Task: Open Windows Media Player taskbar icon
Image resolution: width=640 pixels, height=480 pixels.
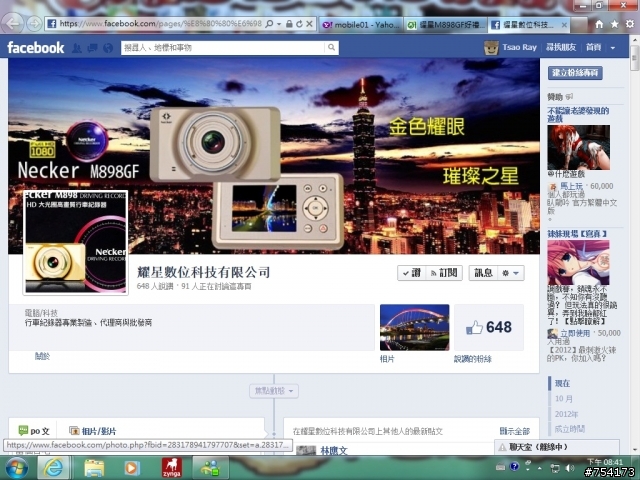Action: coord(131,468)
